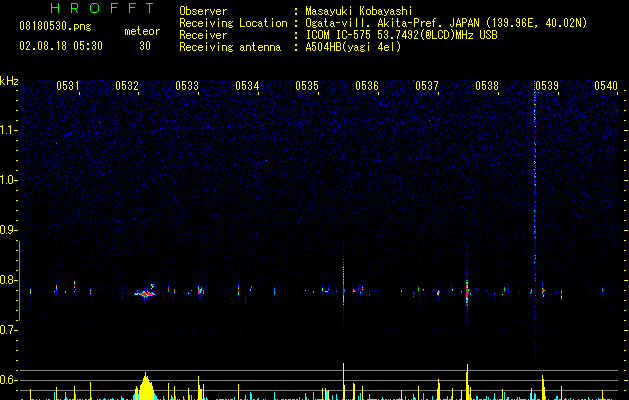Click the gray vertical range bar beside 0.8
Viewport: 629px width, 400px height.
tap(19, 281)
